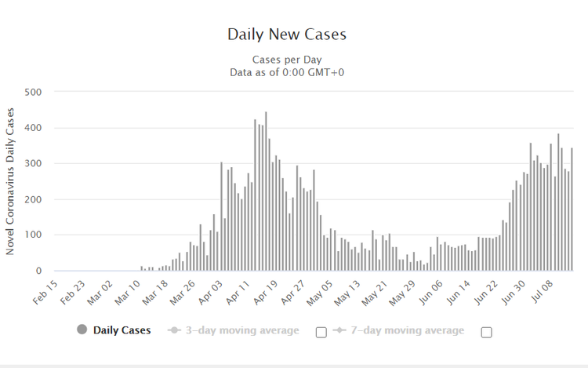Click the tallest bar near Apr 19
588x368 pixels.
pyautogui.click(x=266, y=192)
